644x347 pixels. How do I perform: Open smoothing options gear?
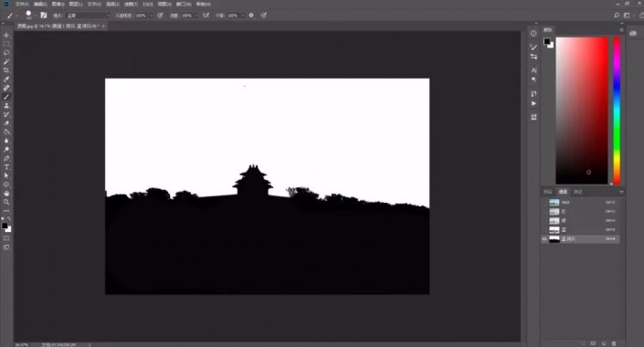click(x=251, y=16)
